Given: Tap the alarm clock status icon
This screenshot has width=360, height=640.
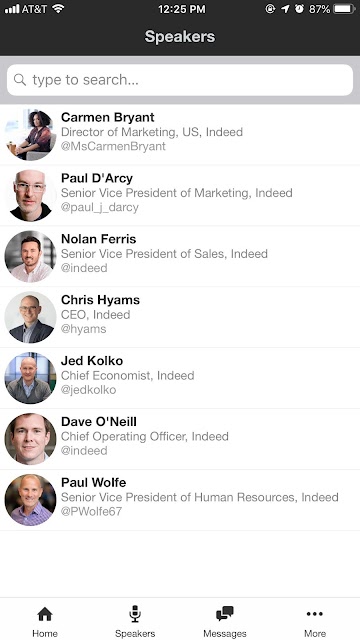Looking at the screenshot, I should [300, 9].
